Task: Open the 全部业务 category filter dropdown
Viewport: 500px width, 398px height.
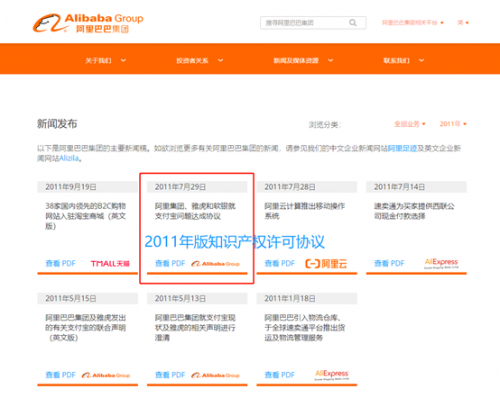Action: tap(410, 124)
